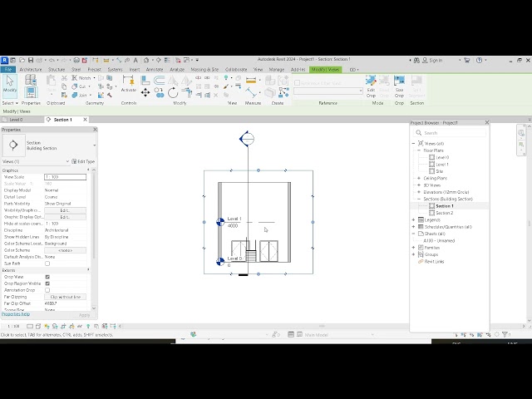
Task: Click the Type Properties icon in Properties panel group
Action: [x=31, y=80]
